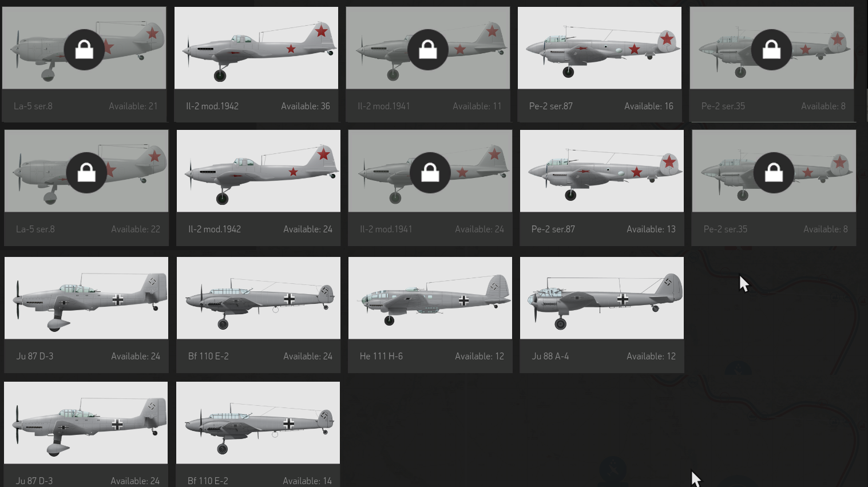Click lock icon on second-row Pe-2 ser.35 card
Image resolution: width=868 pixels, height=487 pixels.
click(x=774, y=173)
